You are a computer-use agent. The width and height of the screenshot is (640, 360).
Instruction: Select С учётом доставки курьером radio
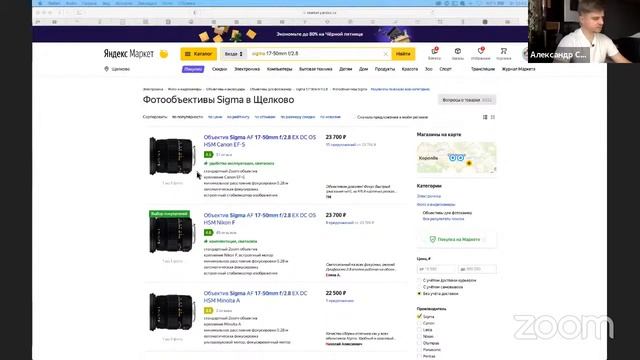pyautogui.click(x=419, y=280)
